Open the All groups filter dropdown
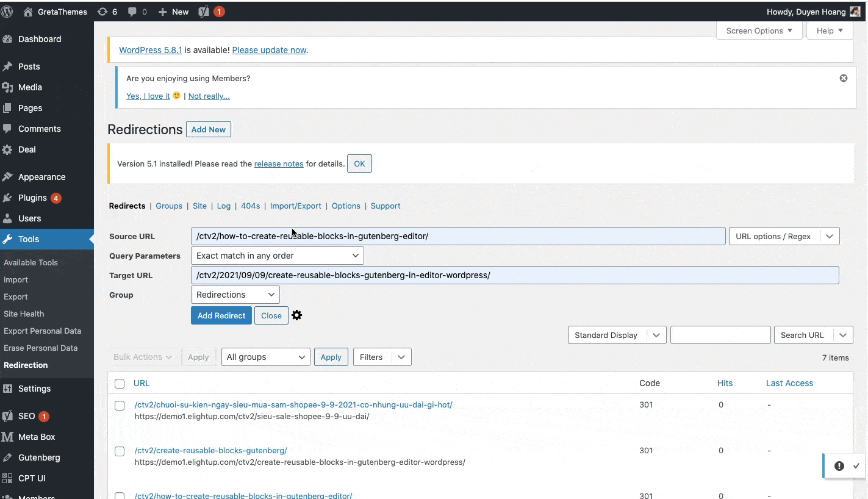Viewport: 868px width, 499px height. click(266, 357)
